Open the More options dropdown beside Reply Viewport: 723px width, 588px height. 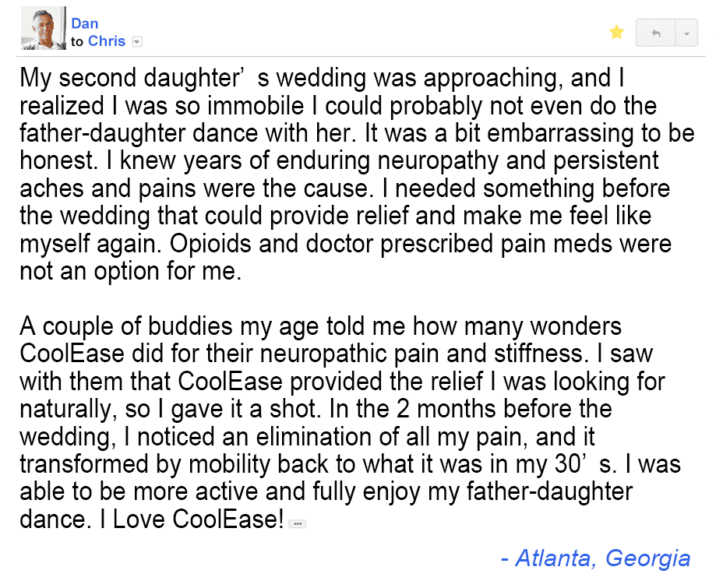686,33
